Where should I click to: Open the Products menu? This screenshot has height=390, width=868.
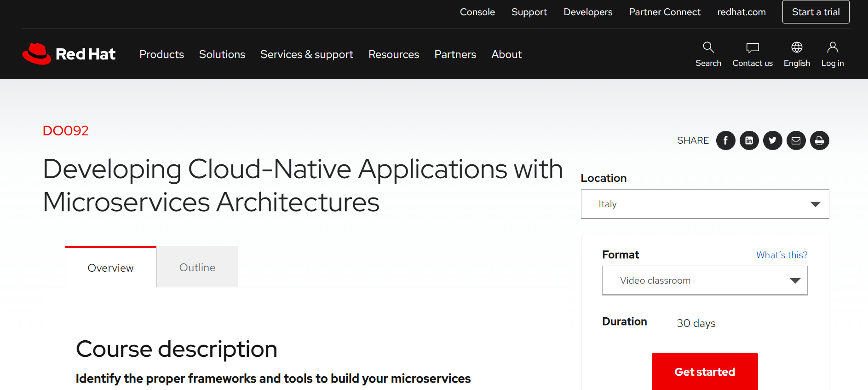pos(161,54)
